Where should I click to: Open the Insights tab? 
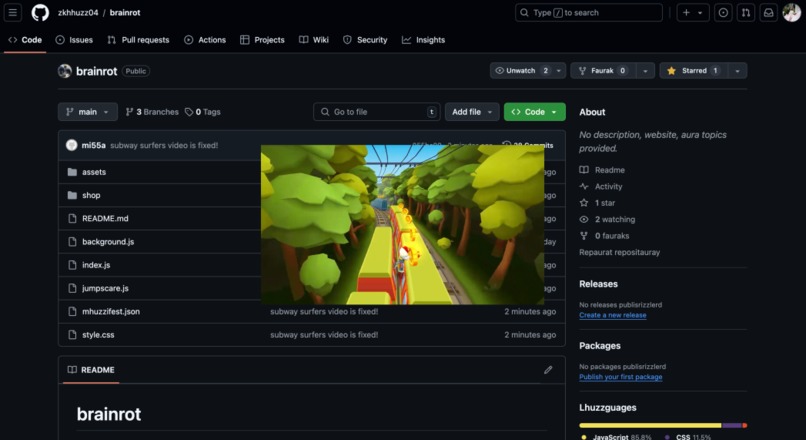click(x=424, y=40)
